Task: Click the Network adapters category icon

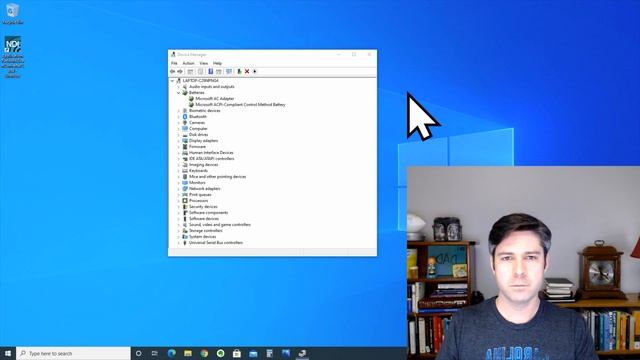Action: (x=185, y=189)
